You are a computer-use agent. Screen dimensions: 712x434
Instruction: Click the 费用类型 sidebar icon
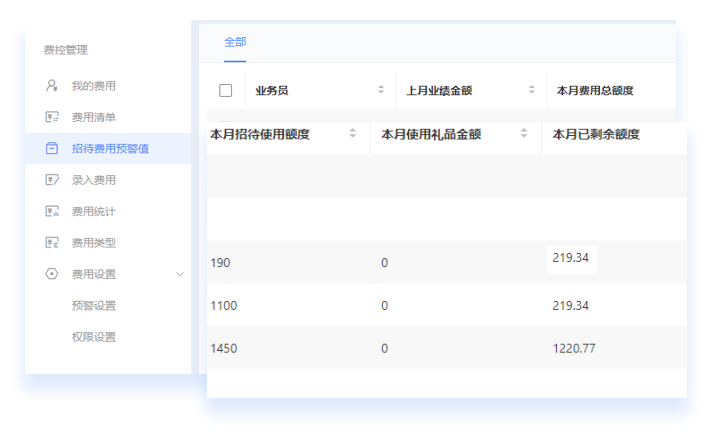click(52, 242)
